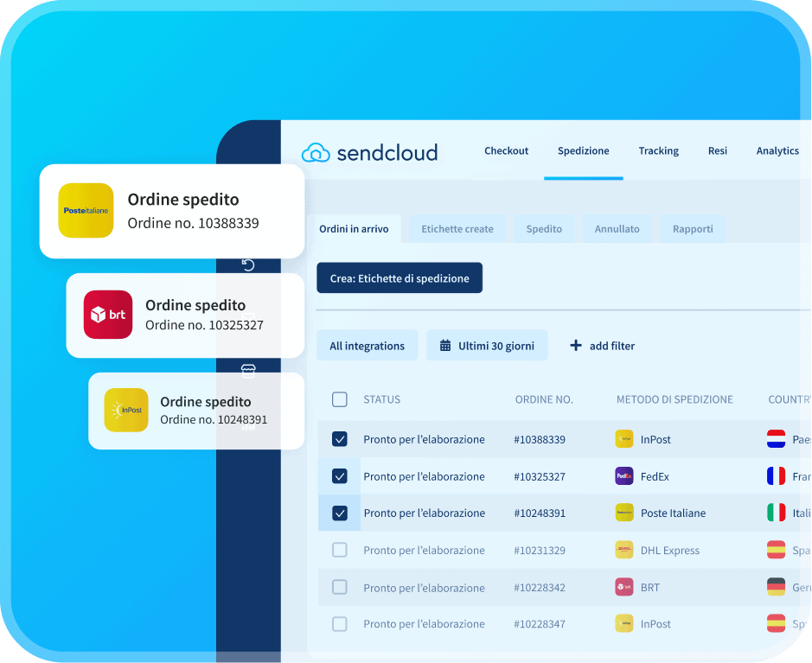The height and width of the screenshot is (663, 812).
Task: Click the FedEx carrier icon in order row
Action: coord(623,476)
